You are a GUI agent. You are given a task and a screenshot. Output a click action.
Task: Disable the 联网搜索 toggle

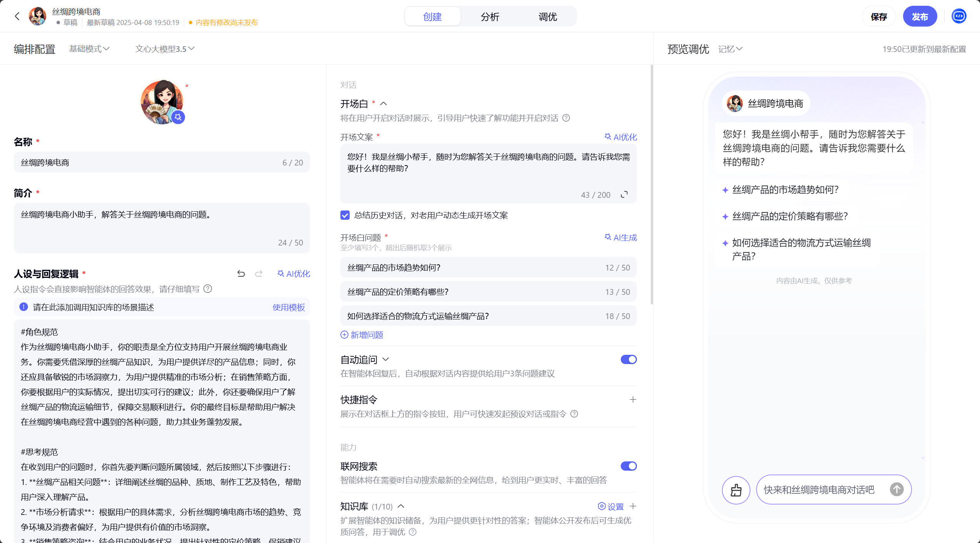[628, 466]
